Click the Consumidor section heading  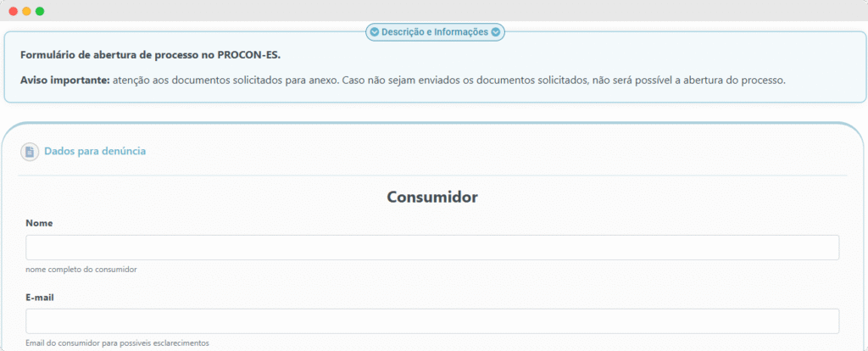point(432,198)
